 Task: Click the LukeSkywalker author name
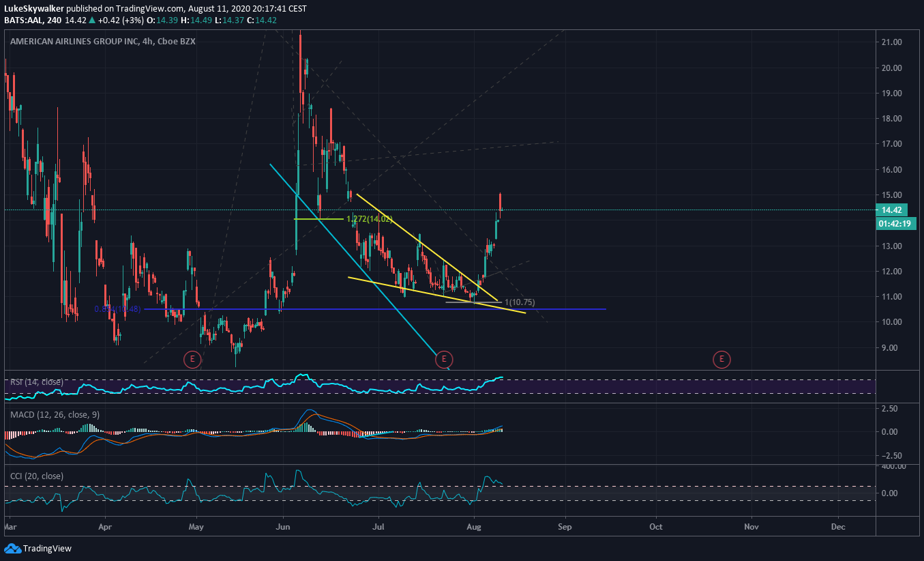(35, 9)
